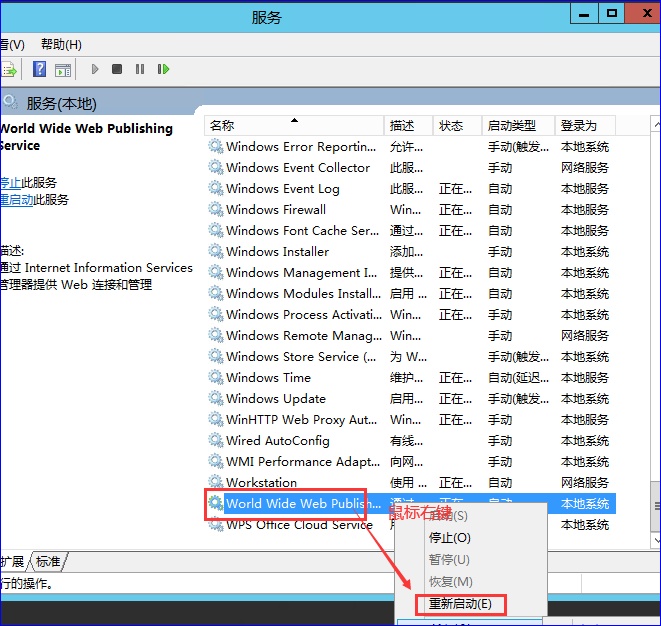Screen dimensions: 661x626
Task: Click the gear icon beside Windows Update
Action: tap(216, 398)
